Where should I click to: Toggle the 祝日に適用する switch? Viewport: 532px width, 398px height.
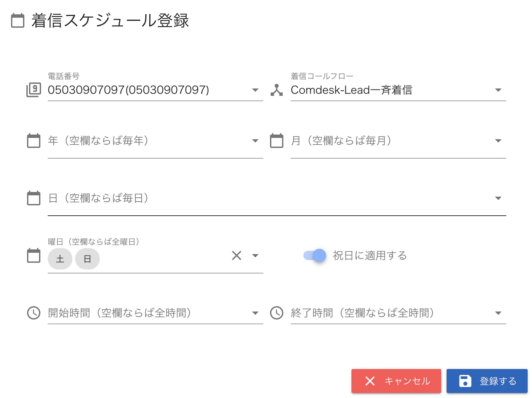coord(314,255)
